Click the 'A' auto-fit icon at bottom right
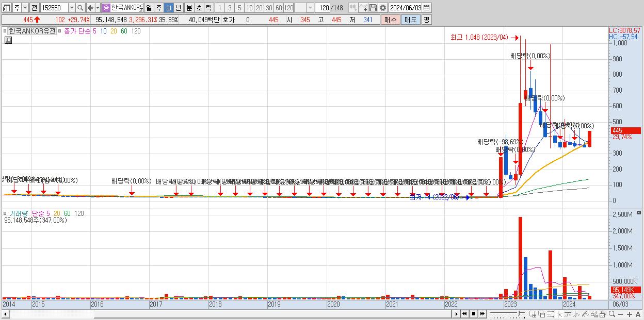 [x=638, y=314]
